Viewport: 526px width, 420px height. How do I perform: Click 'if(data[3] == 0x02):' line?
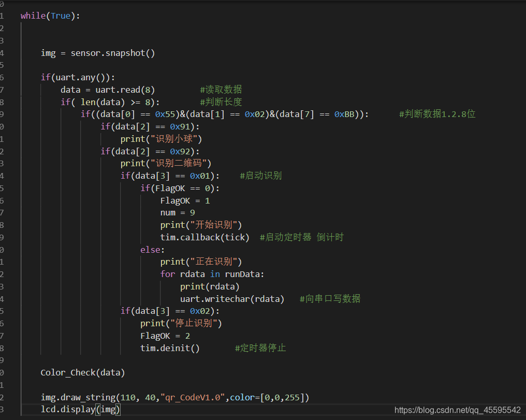point(170,311)
